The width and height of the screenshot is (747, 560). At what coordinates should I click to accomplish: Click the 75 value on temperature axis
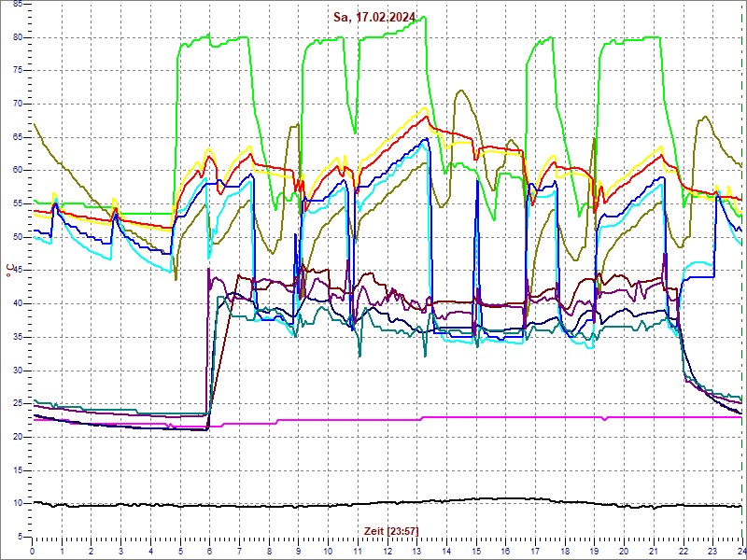17,71
